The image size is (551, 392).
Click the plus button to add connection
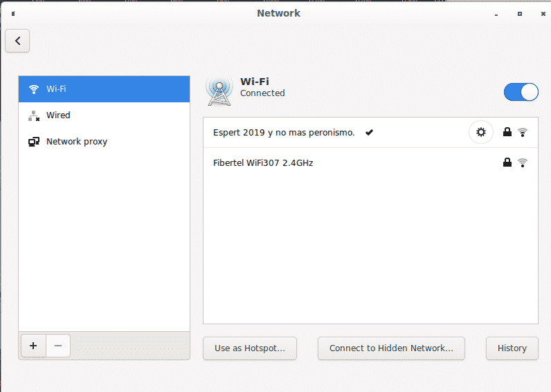pos(33,346)
